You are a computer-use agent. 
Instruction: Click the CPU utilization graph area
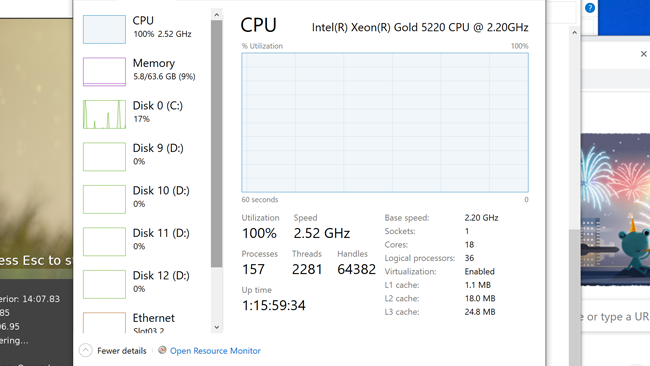point(385,122)
